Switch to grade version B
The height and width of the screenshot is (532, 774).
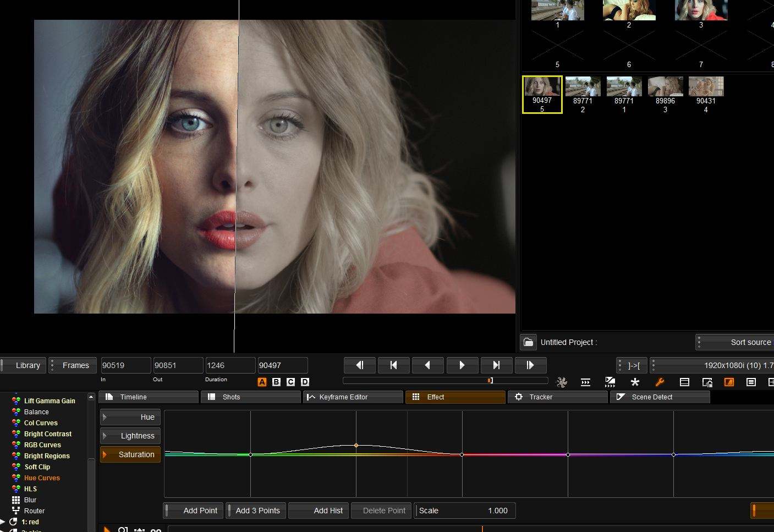276,382
